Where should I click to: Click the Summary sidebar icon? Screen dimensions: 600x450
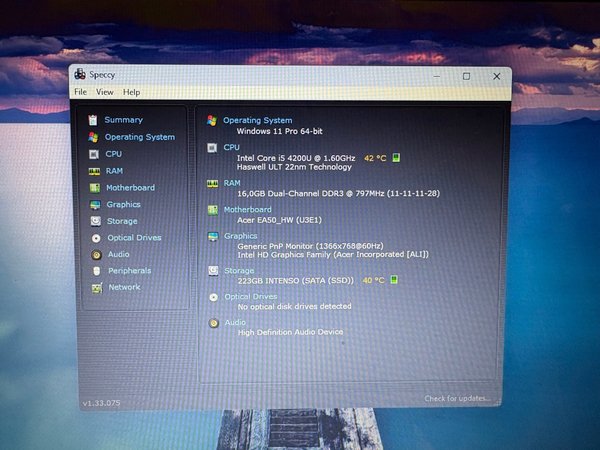point(93,120)
